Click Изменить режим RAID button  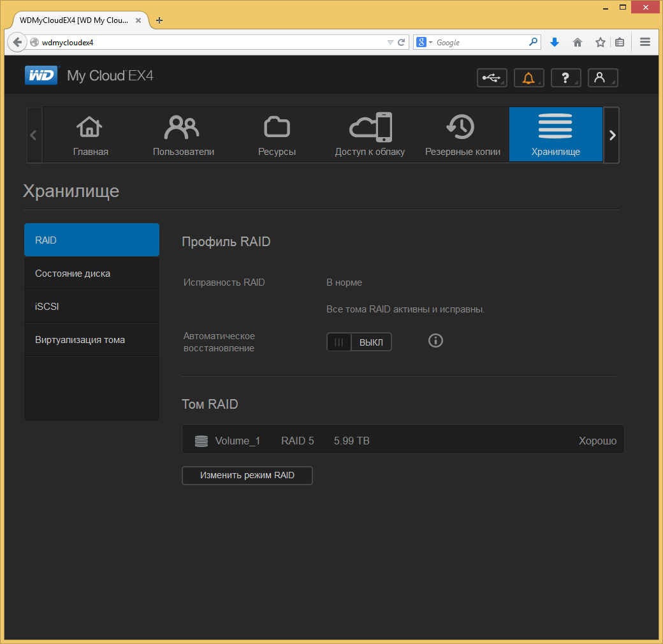tap(247, 475)
